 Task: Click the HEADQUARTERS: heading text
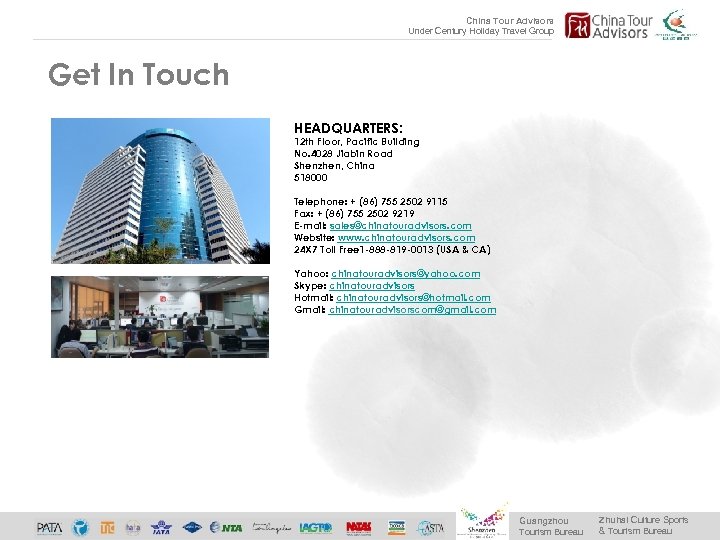[348, 128]
